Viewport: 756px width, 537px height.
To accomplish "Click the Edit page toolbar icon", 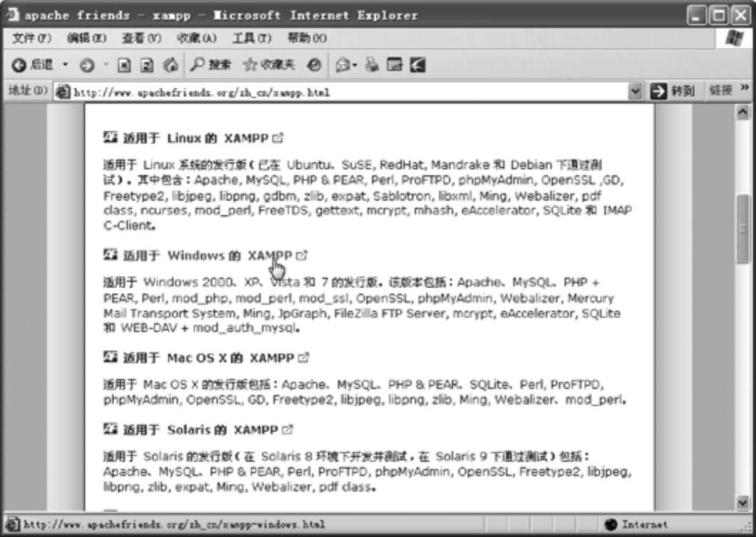I will [x=395, y=65].
